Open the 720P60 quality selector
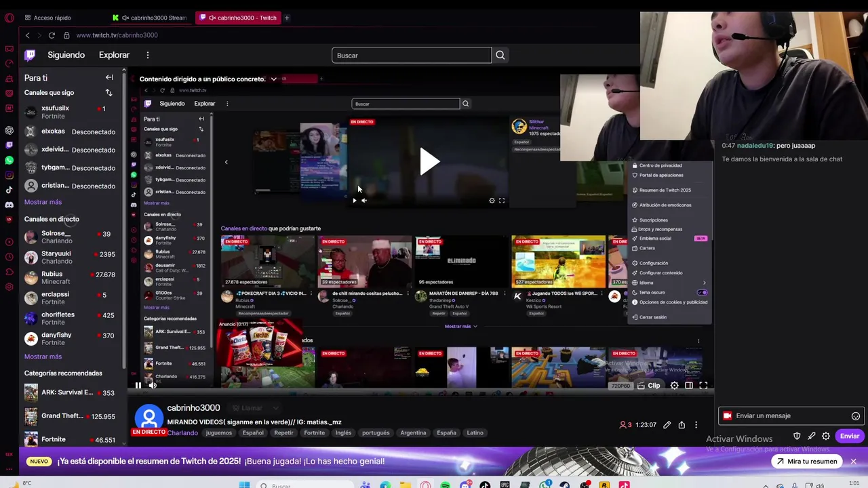This screenshot has height=488, width=868. pos(620,386)
